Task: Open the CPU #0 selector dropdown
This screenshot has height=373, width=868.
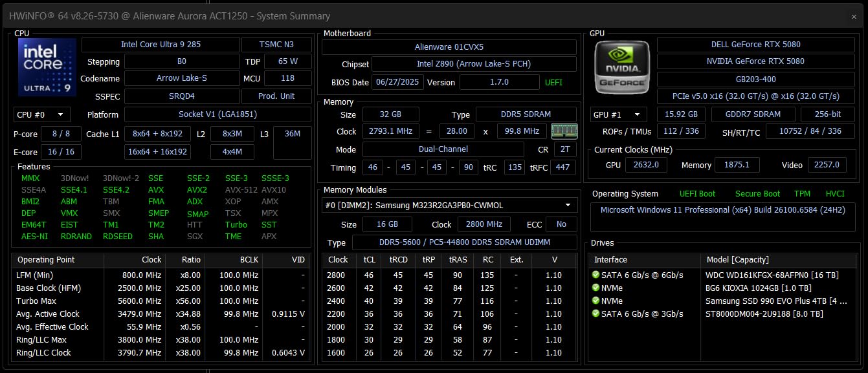Action: coord(42,114)
